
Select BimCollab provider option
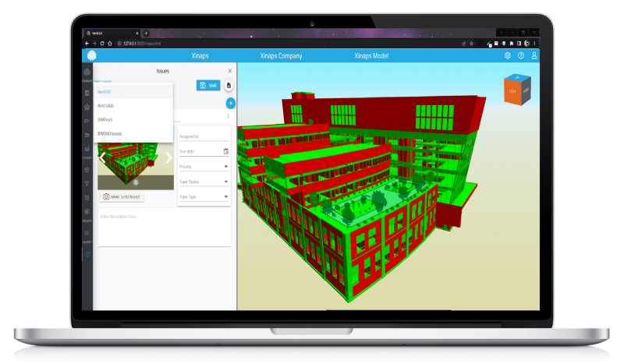pos(133,106)
